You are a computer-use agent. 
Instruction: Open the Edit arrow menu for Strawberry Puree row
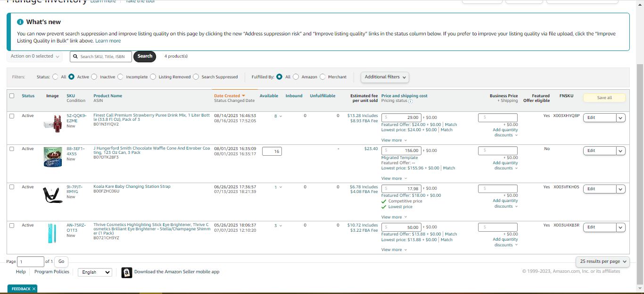[x=620, y=118]
